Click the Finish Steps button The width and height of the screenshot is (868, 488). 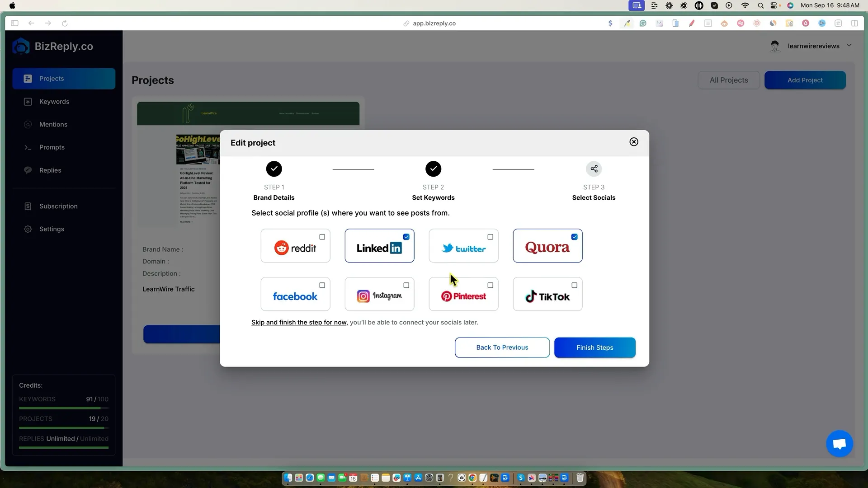point(594,347)
